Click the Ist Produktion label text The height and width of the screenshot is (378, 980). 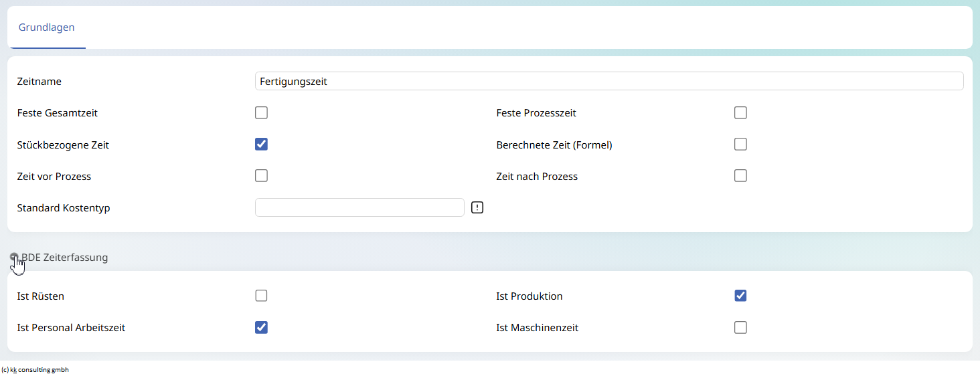[x=529, y=296]
